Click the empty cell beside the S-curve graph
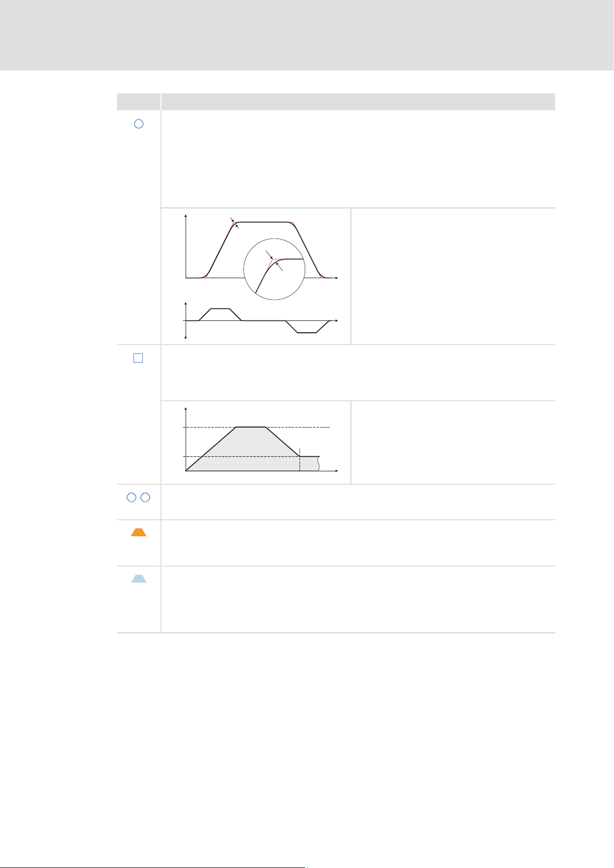Screen dimensions: 614x868 (x=453, y=276)
